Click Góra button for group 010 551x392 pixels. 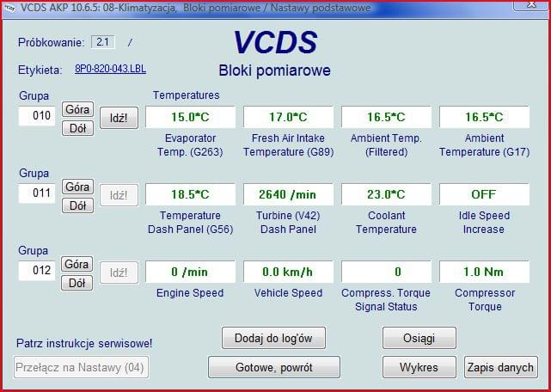coord(77,109)
